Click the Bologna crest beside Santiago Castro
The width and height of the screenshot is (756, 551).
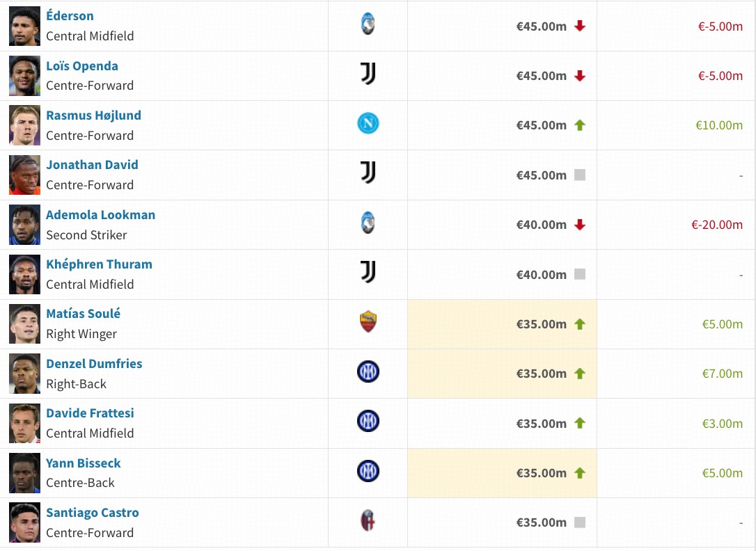[x=368, y=521]
